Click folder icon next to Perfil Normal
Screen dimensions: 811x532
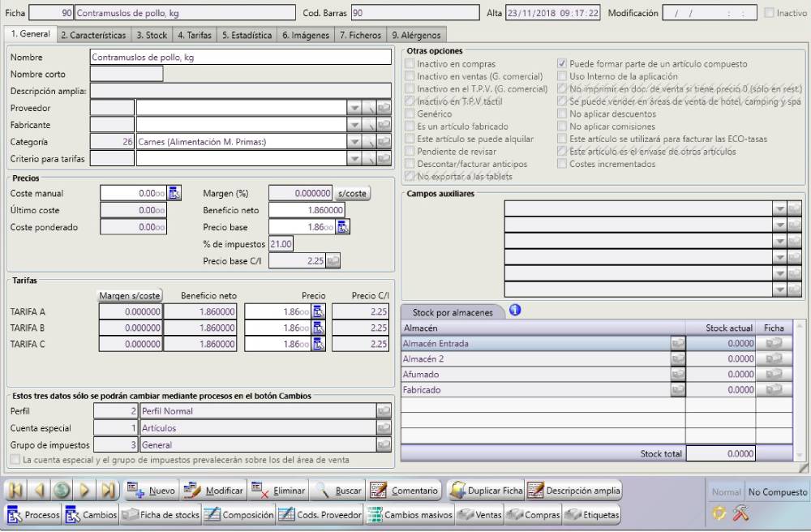coord(384,411)
